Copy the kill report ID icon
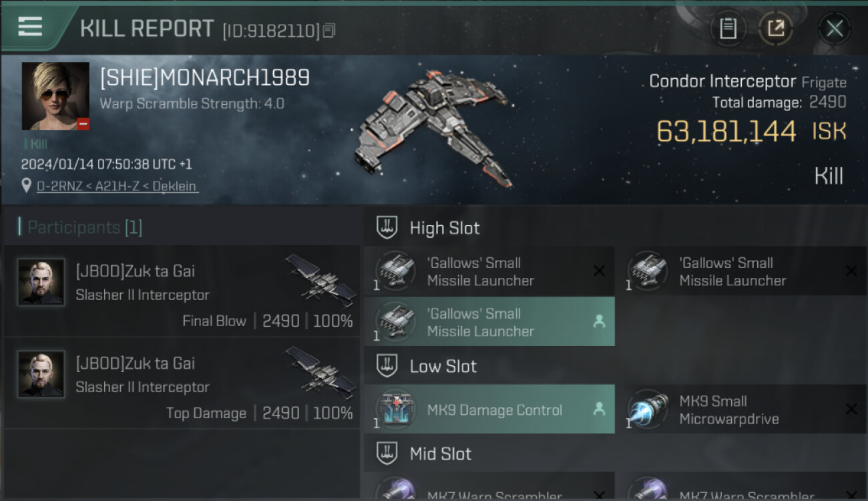This screenshot has width=868, height=501. point(329,31)
